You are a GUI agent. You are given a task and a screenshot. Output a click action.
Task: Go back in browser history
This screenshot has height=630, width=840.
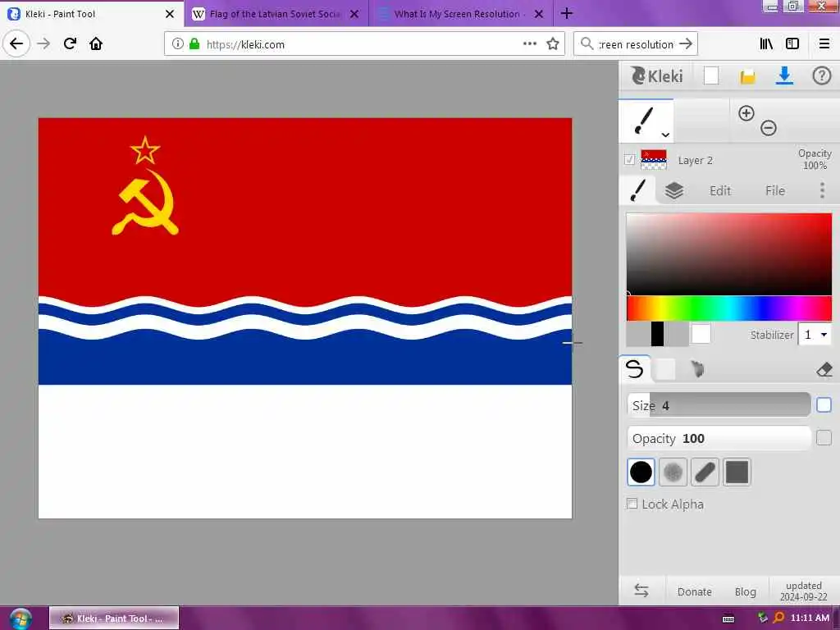pyautogui.click(x=16, y=43)
